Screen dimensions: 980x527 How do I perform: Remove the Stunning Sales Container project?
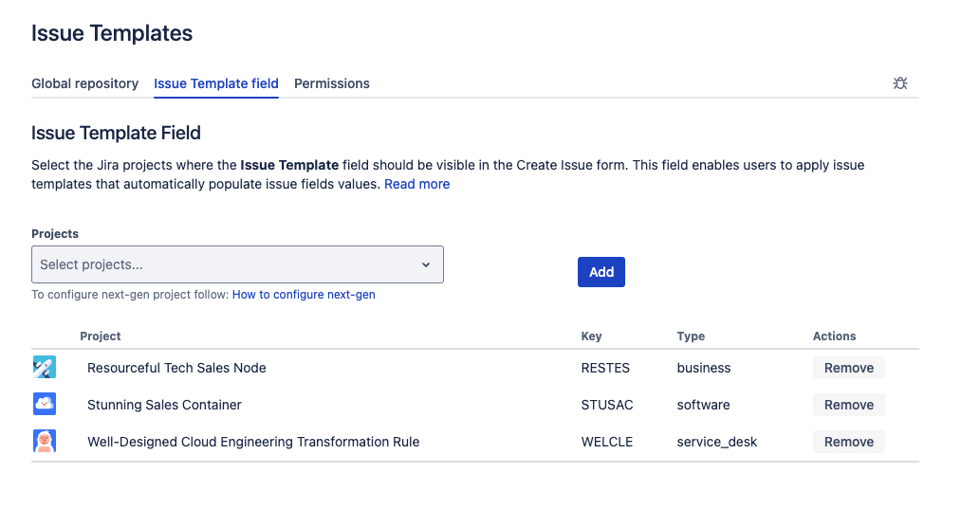(848, 405)
